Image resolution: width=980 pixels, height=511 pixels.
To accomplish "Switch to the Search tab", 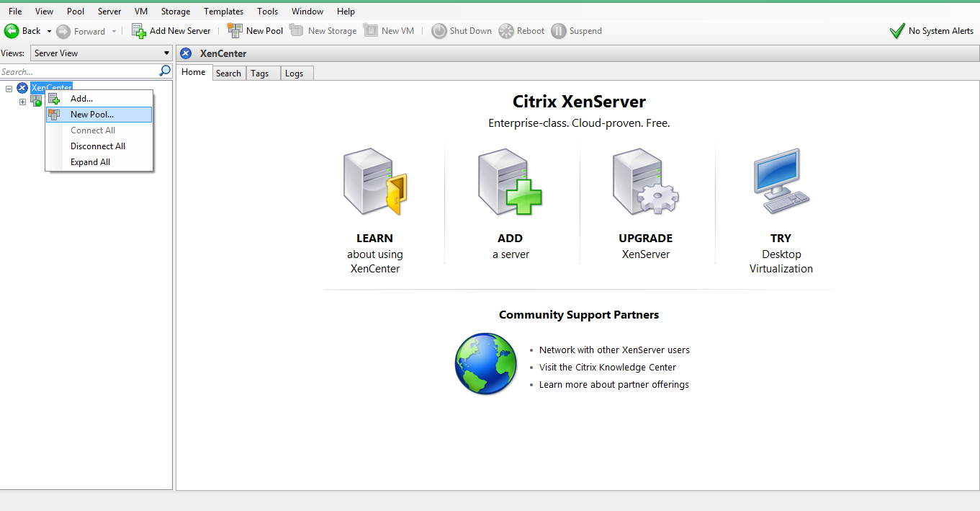I will click(x=228, y=74).
